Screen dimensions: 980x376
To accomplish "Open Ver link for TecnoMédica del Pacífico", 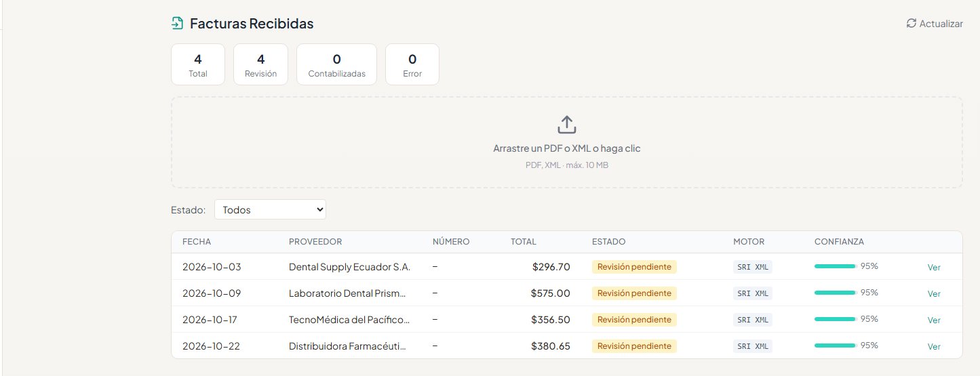I will pos(934,320).
